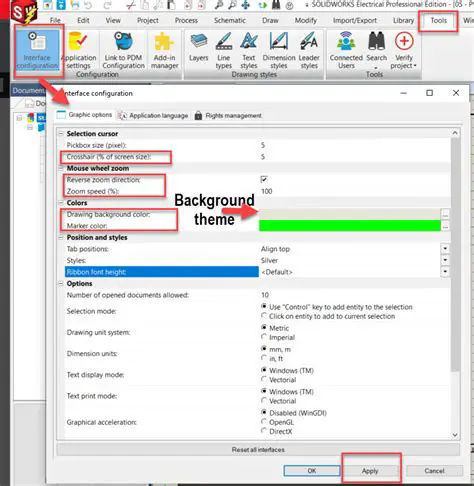Screen dimensions: 474x486
Task: Select Windows (TM) for Text print mode
Action: [x=264, y=391]
